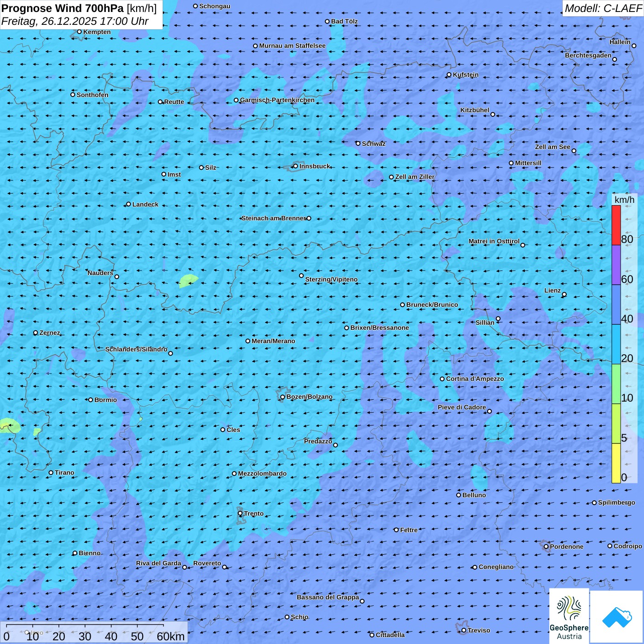This screenshot has height=644, width=644.
Task: Click the 'Bassano del Grappa' label
Action: point(328,597)
